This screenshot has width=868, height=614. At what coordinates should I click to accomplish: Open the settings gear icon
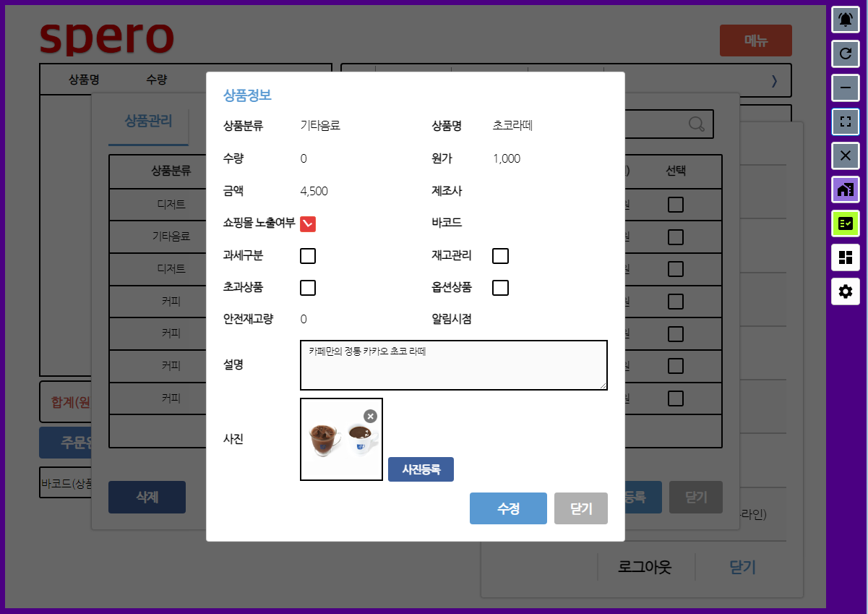(x=845, y=291)
